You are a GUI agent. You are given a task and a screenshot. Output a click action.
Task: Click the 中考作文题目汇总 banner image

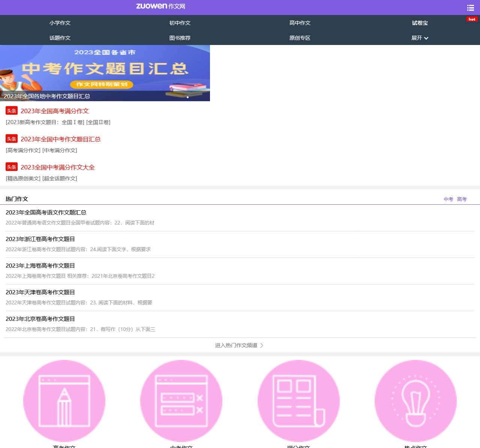pos(105,69)
